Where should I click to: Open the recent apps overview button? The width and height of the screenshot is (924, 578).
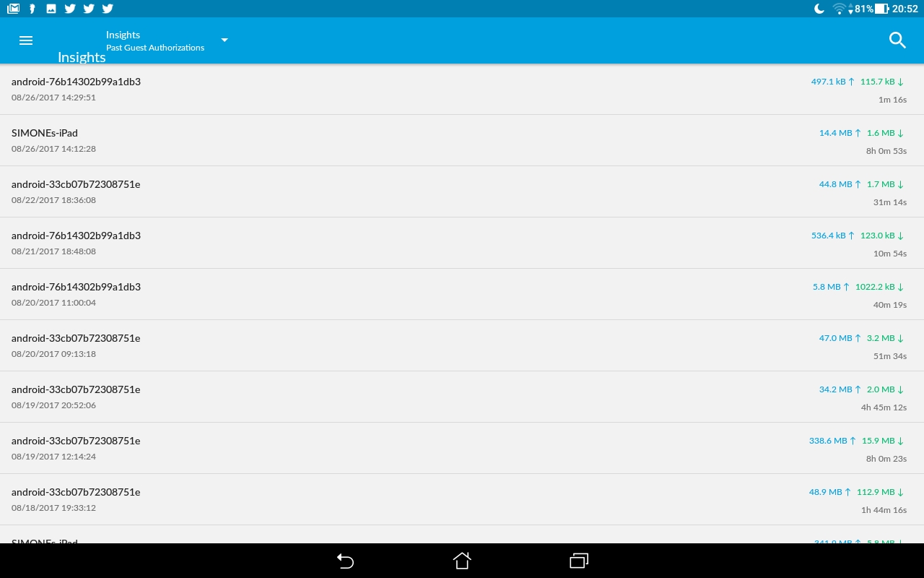[579, 561]
